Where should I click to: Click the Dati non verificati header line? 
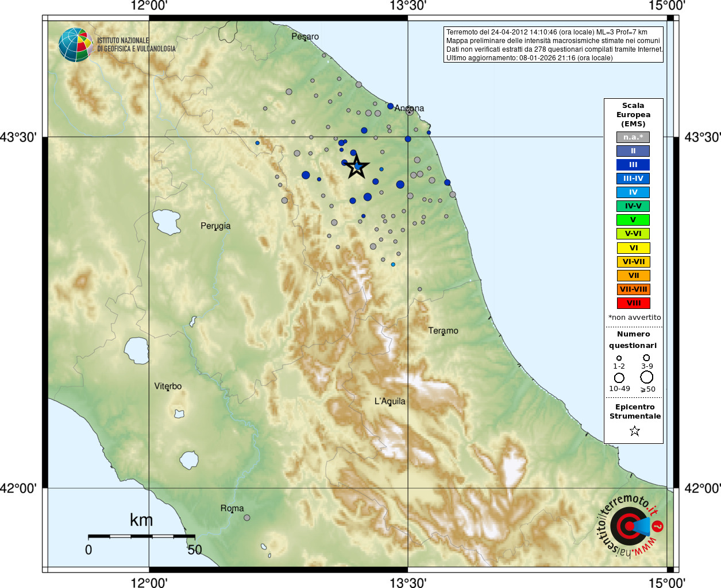(x=555, y=49)
